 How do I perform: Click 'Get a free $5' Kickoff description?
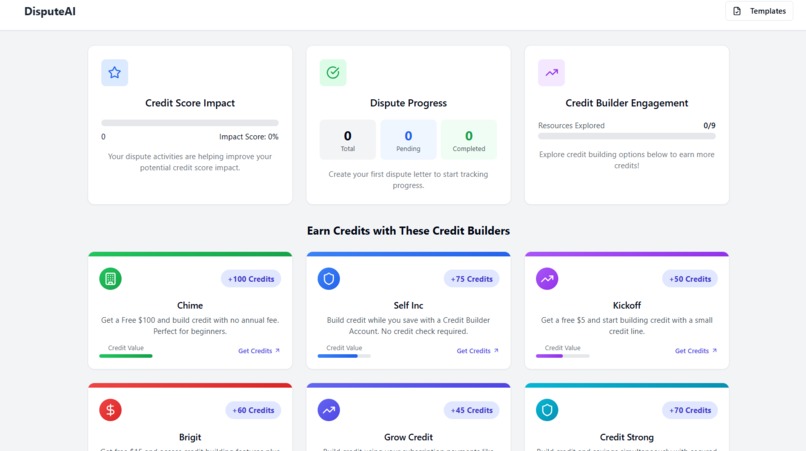[627, 326]
